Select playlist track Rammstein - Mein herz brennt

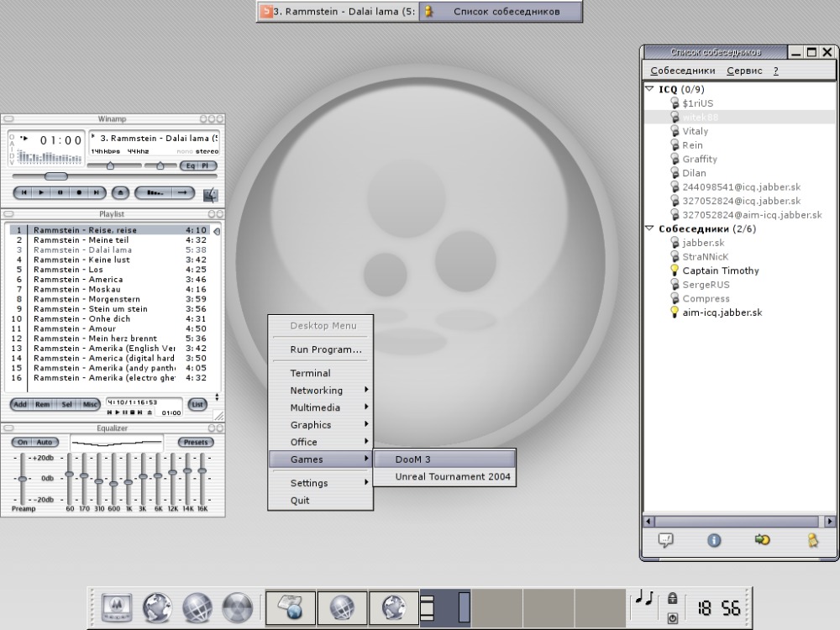110,339
